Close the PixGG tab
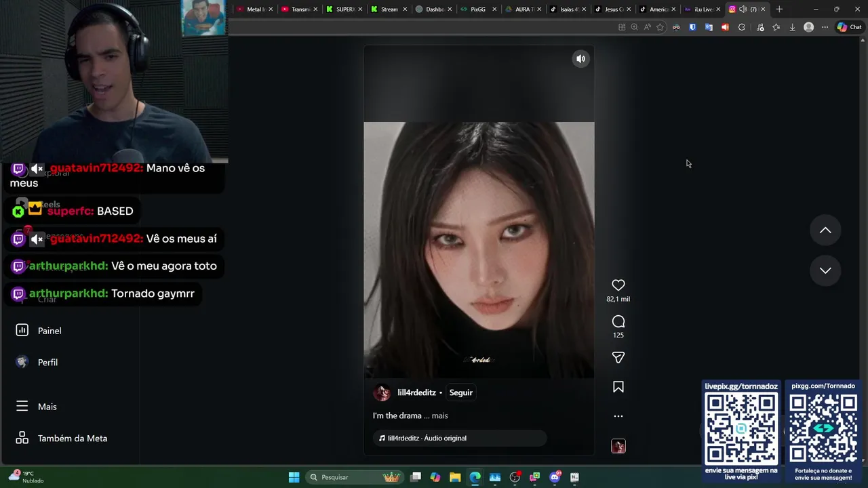This screenshot has height=488, width=868. coord(494,9)
